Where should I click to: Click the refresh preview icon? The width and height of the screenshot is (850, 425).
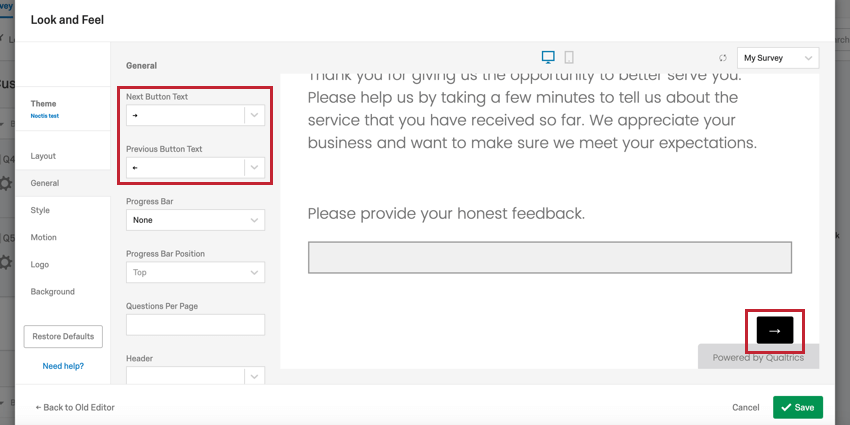(x=723, y=58)
